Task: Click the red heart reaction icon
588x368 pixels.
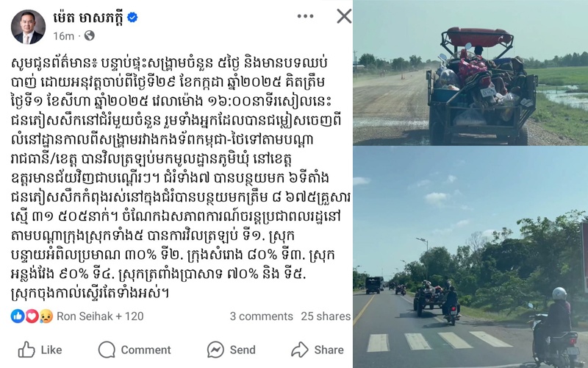Action: coord(32,316)
